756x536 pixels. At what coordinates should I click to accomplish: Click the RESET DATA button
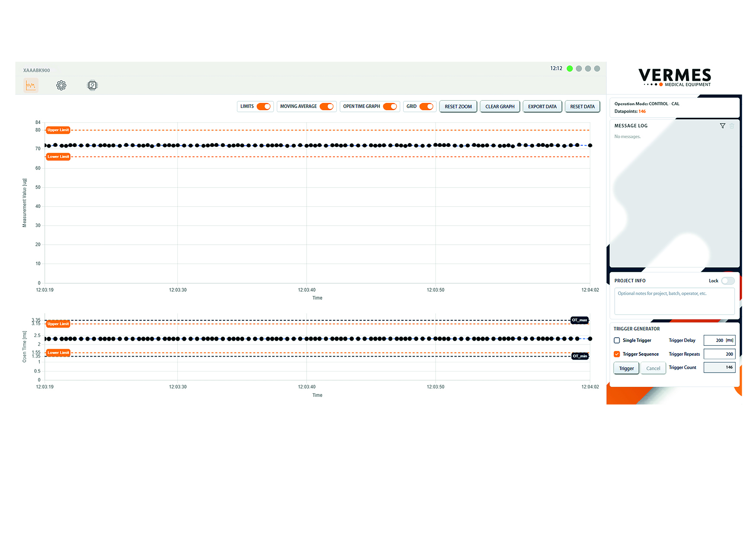[x=582, y=107]
